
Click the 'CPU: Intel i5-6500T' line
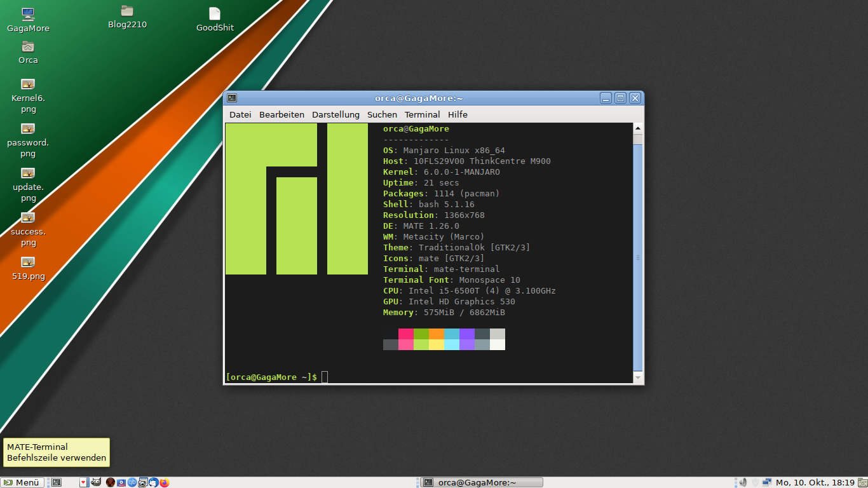[x=470, y=291]
